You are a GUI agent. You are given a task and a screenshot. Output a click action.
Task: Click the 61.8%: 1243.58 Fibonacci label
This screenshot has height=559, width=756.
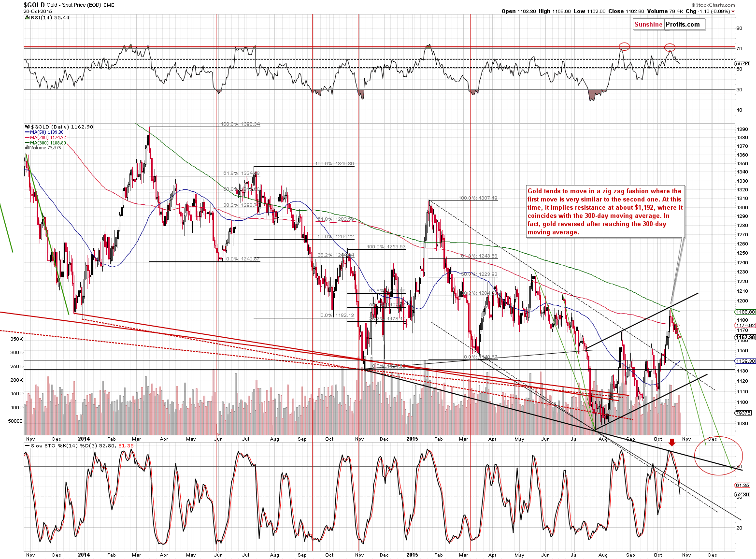pyautogui.click(x=479, y=256)
